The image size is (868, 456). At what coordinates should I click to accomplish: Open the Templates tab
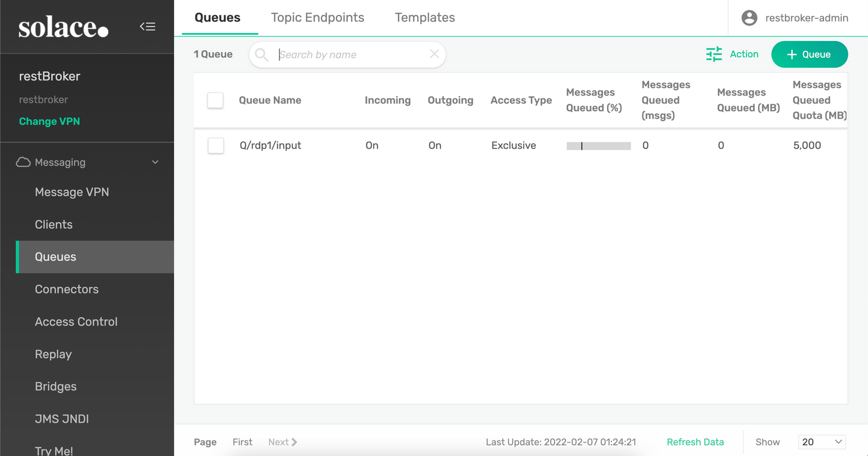coord(424,17)
